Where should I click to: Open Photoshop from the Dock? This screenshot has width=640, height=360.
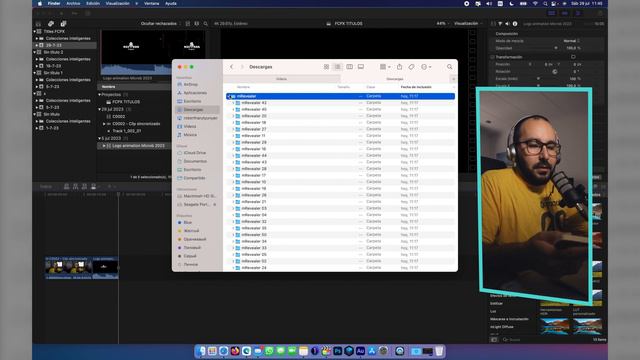pos(338,351)
